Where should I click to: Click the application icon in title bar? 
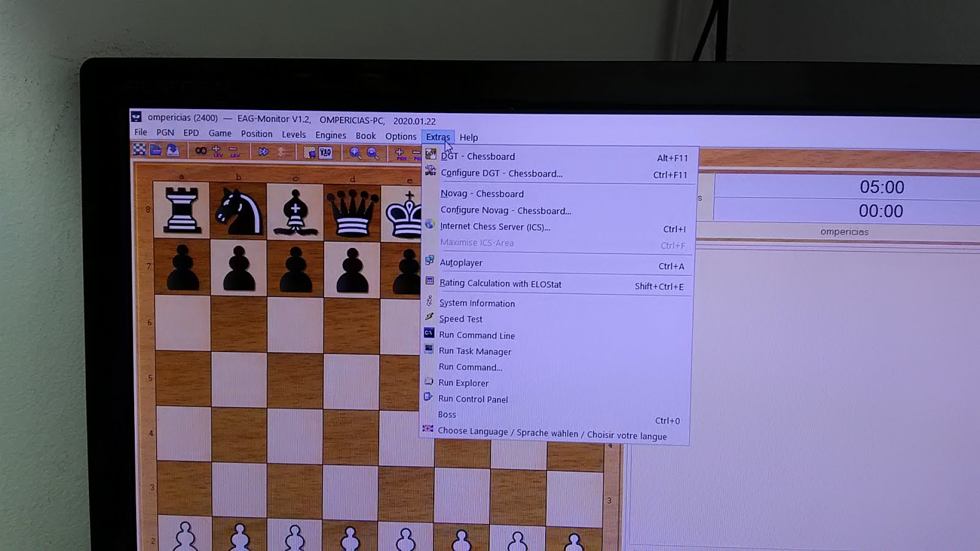tap(136, 116)
